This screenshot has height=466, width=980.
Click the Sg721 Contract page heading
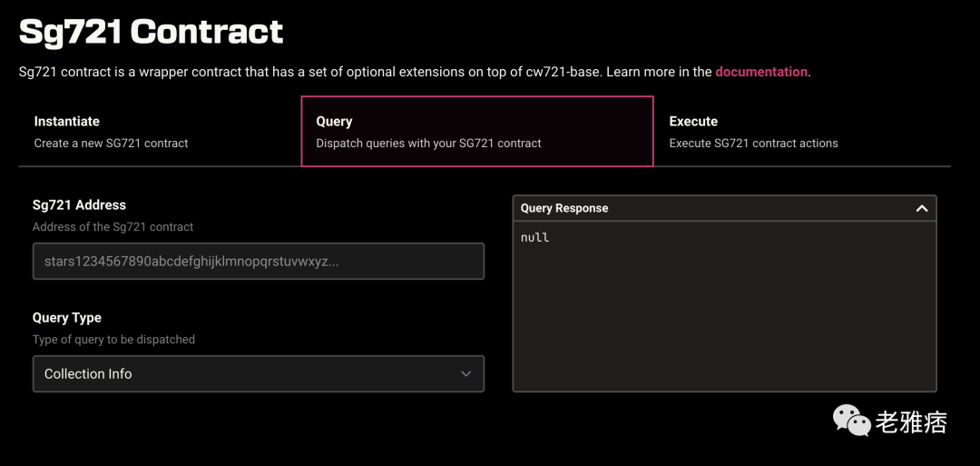(152, 32)
